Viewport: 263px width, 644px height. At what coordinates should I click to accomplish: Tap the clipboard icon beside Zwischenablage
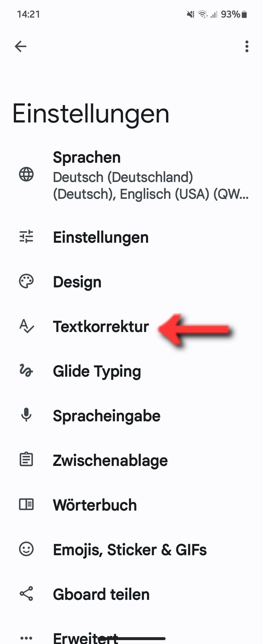[26, 459]
